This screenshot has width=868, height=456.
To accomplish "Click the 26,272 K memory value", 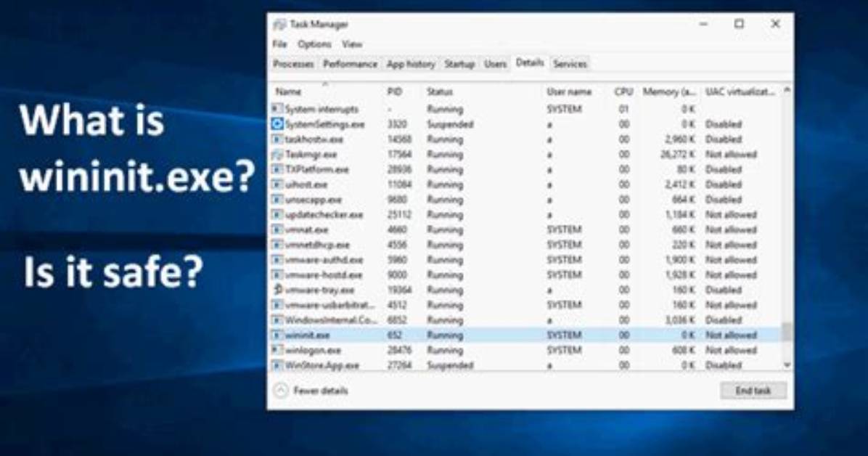I will pyautogui.click(x=677, y=154).
